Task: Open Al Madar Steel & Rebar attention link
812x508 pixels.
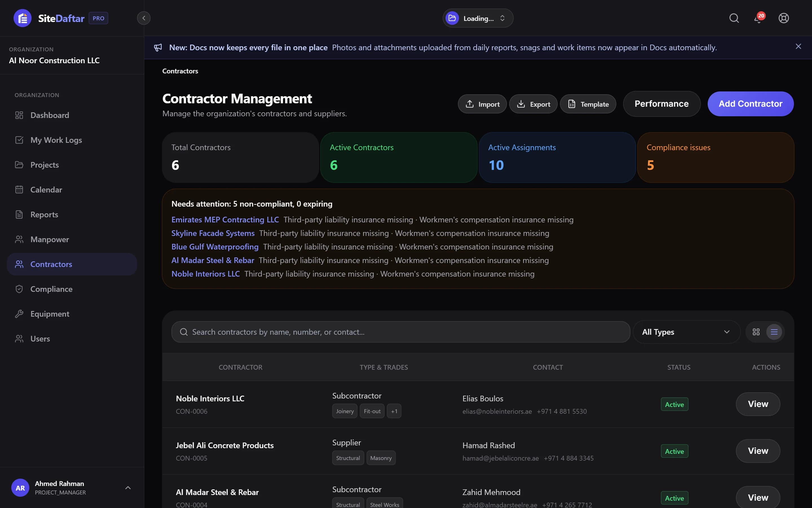Action: coord(213,260)
